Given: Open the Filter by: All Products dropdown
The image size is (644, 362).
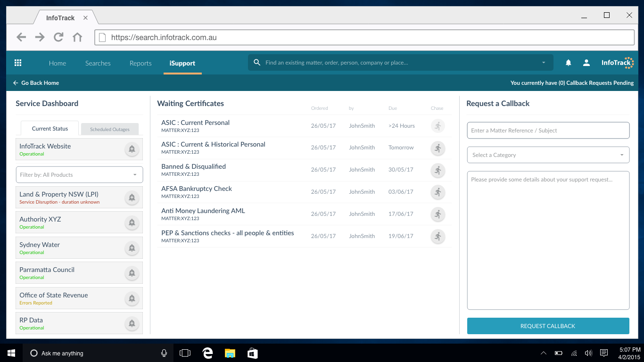Looking at the screenshot, I should (x=79, y=174).
